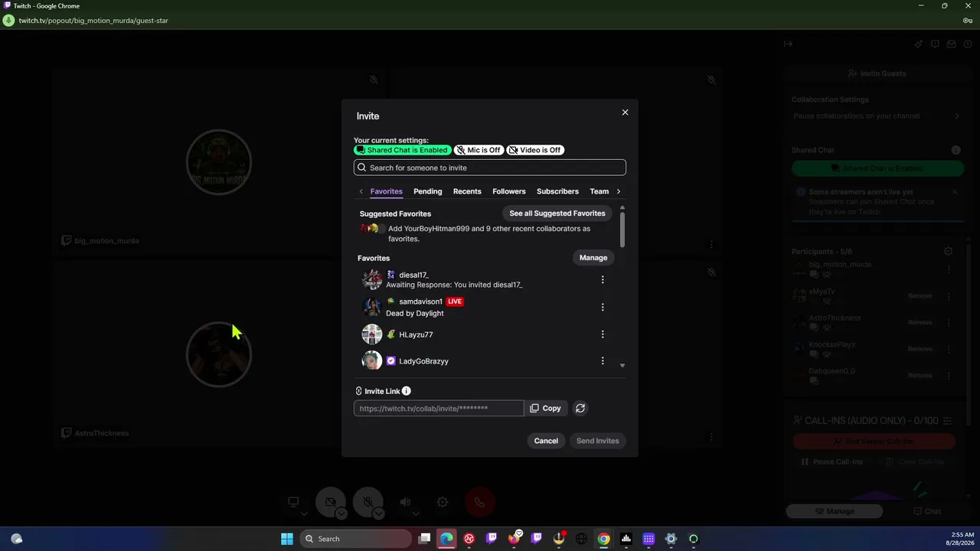The image size is (980, 551).
Task: Expand the camera device dropdown chevron
Action: 341,514
